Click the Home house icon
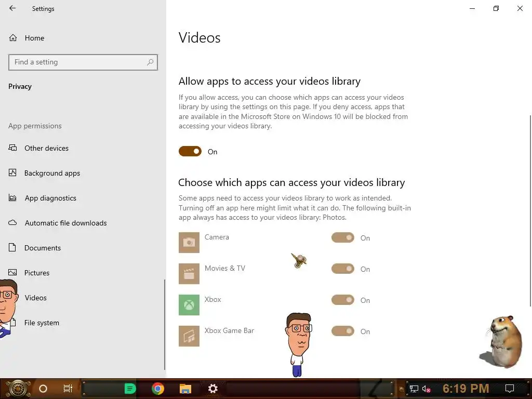Image resolution: width=532 pixels, height=399 pixels. pyautogui.click(x=13, y=37)
